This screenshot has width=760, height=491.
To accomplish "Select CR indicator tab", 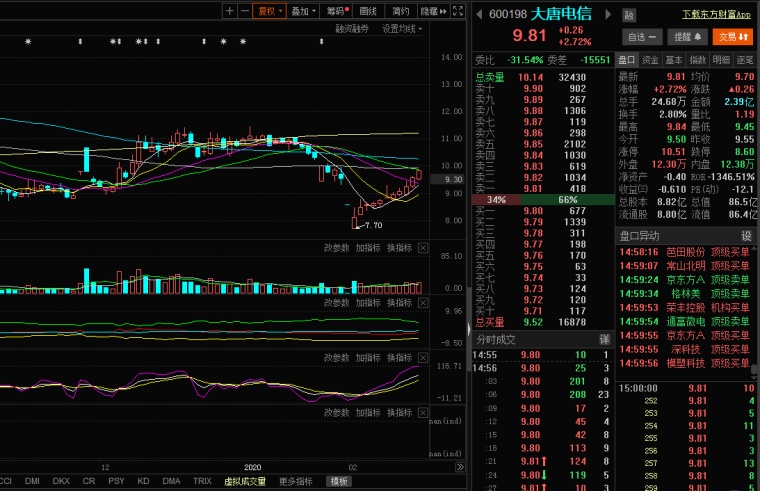I will [89, 481].
